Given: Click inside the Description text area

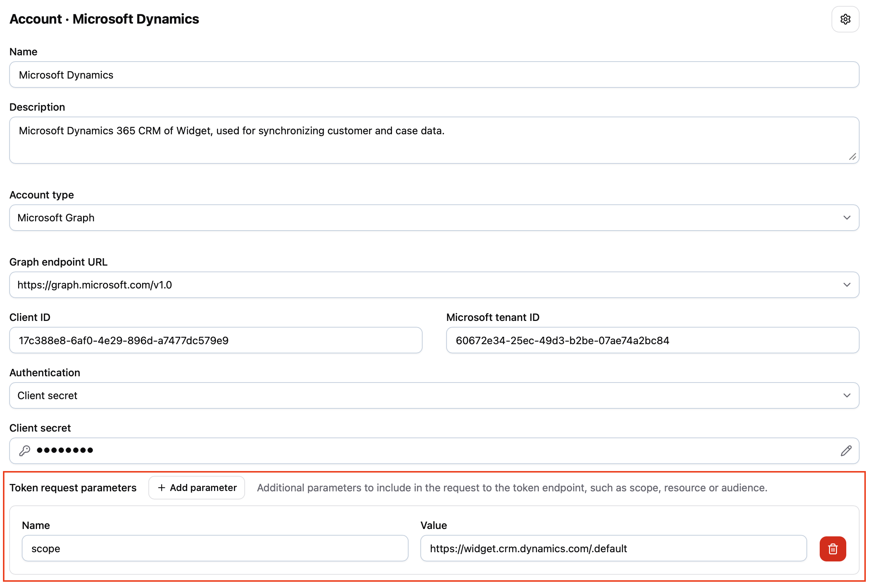Looking at the screenshot, I should click(x=434, y=140).
